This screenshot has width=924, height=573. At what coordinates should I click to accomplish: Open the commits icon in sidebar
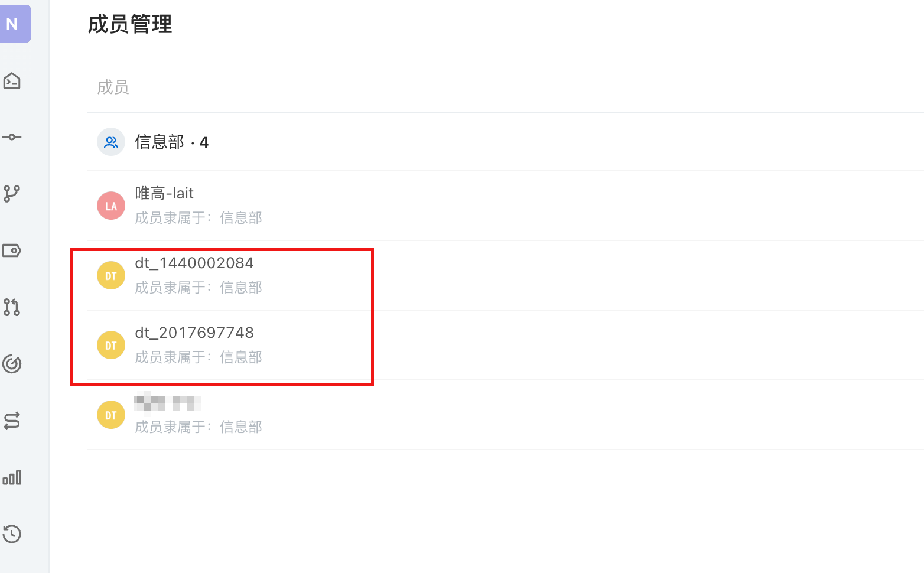click(x=12, y=137)
